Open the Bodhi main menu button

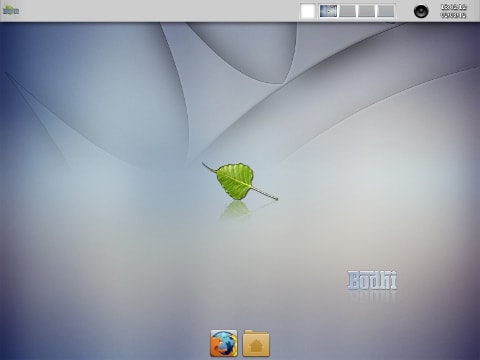pyautogui.click(x=11, y=10)
